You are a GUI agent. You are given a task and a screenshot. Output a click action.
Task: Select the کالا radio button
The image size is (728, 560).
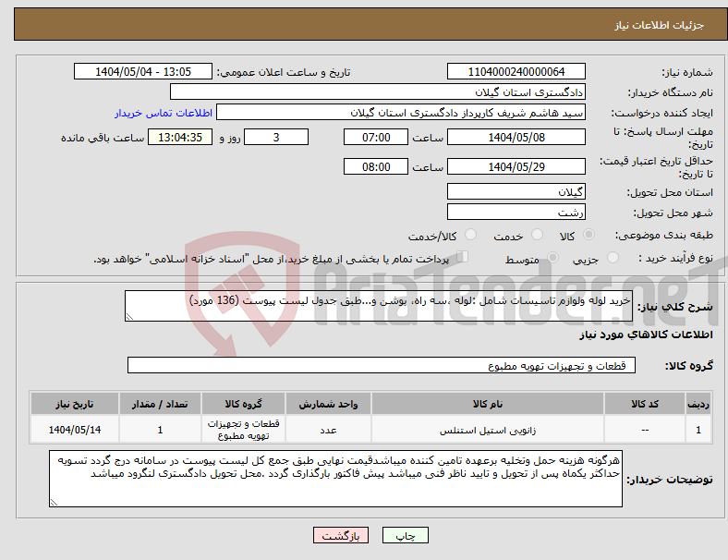(x=588, y=235)
